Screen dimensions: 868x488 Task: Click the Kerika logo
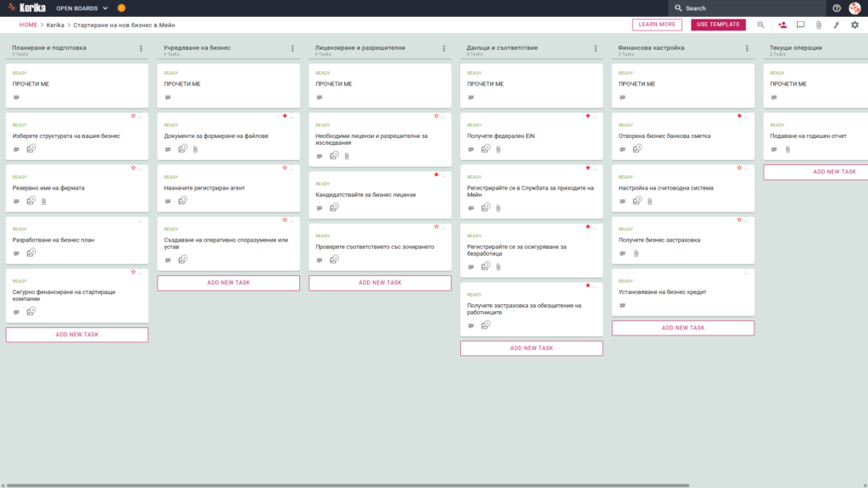26,8
